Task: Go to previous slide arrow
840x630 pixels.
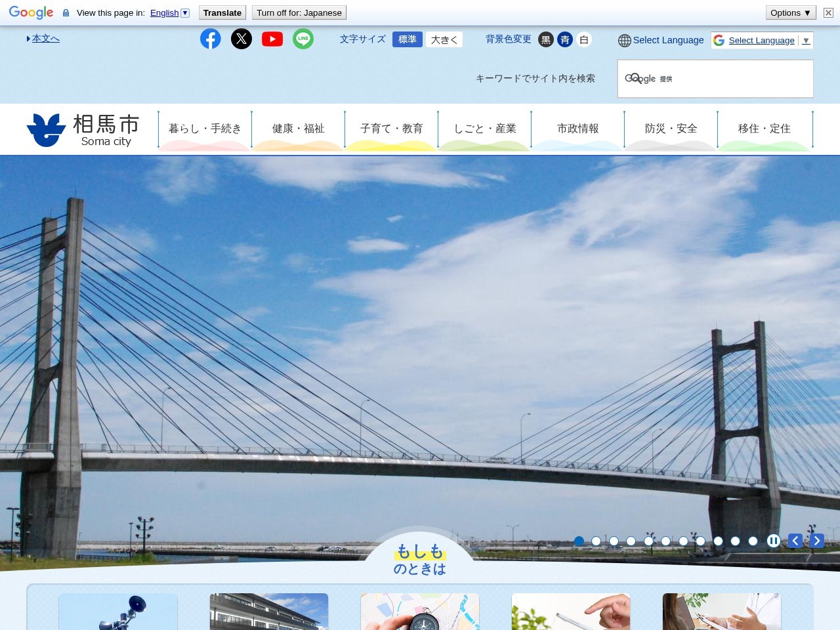Action: [795, 541]
